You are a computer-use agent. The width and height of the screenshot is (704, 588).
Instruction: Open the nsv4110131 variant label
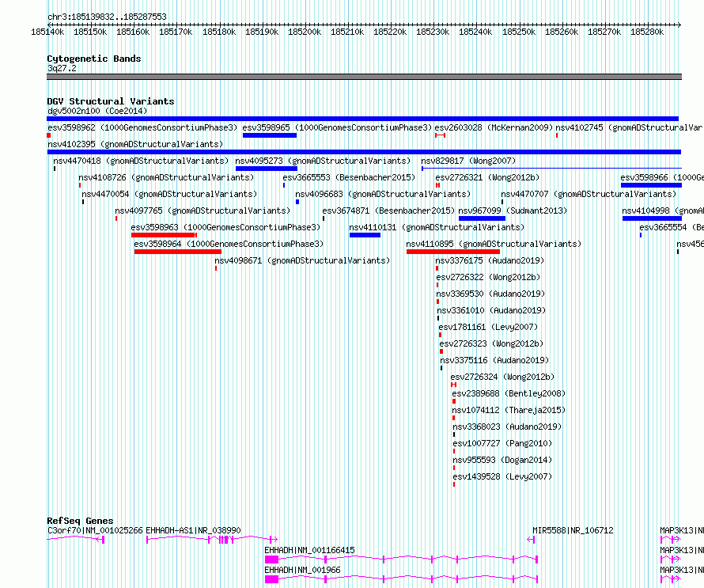point(437,227)
